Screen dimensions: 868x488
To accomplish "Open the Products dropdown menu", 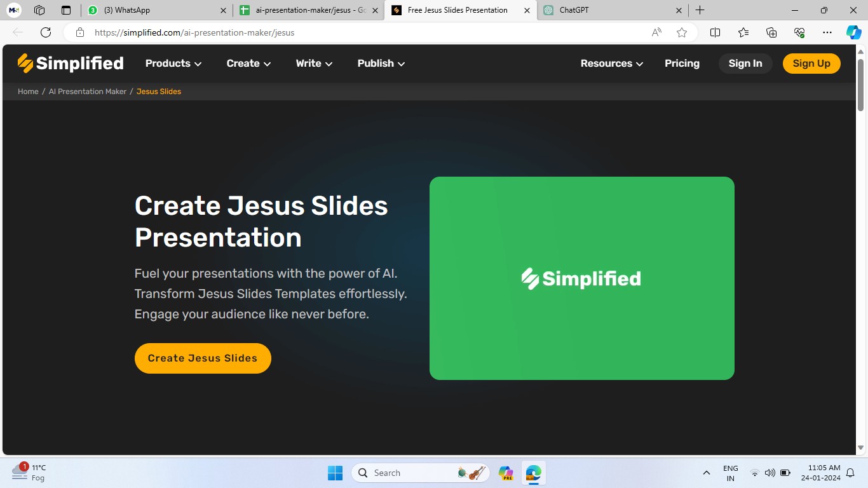I will (173, 64).
